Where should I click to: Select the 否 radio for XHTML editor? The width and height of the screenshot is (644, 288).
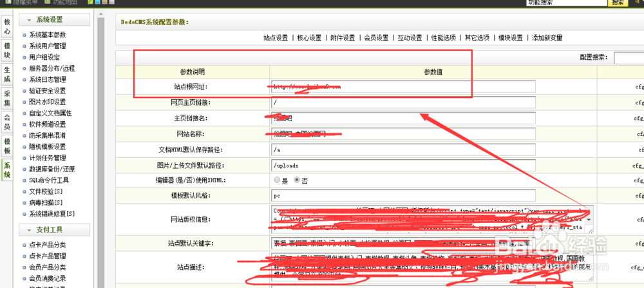[297, 180]
